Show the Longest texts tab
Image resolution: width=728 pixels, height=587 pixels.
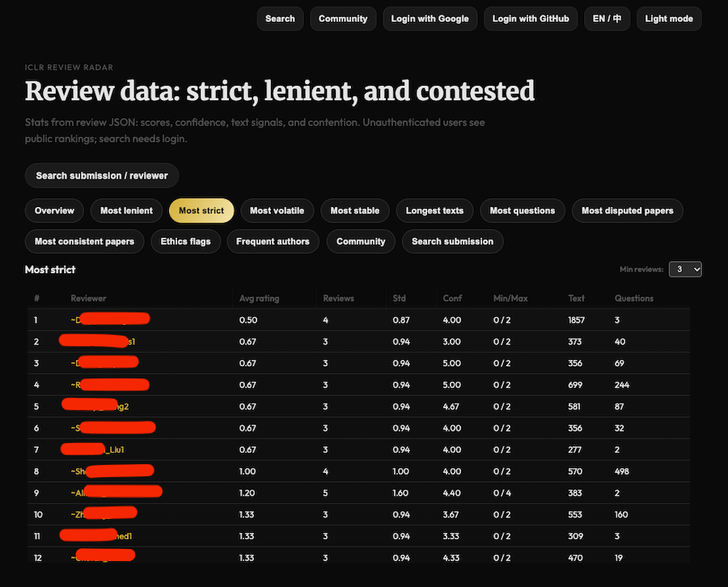[434, 211]
